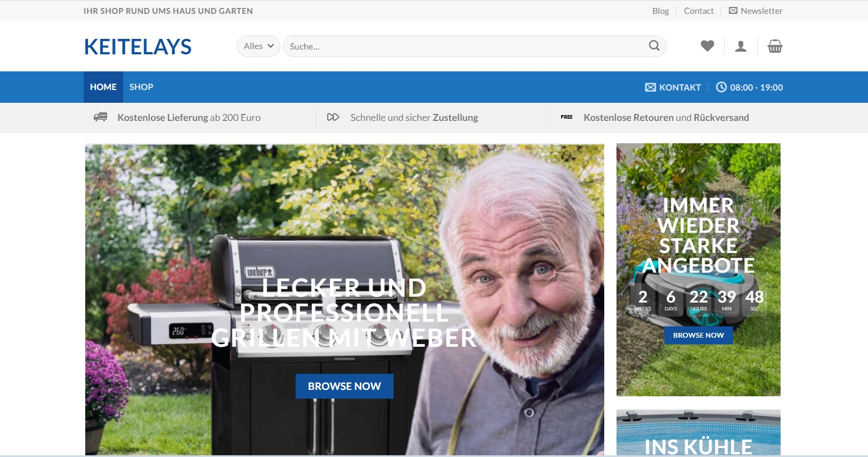
Task: Click 'IMMER WIEDER STARKE ANGEBOTE' headline
Action: tap(698, 235)
